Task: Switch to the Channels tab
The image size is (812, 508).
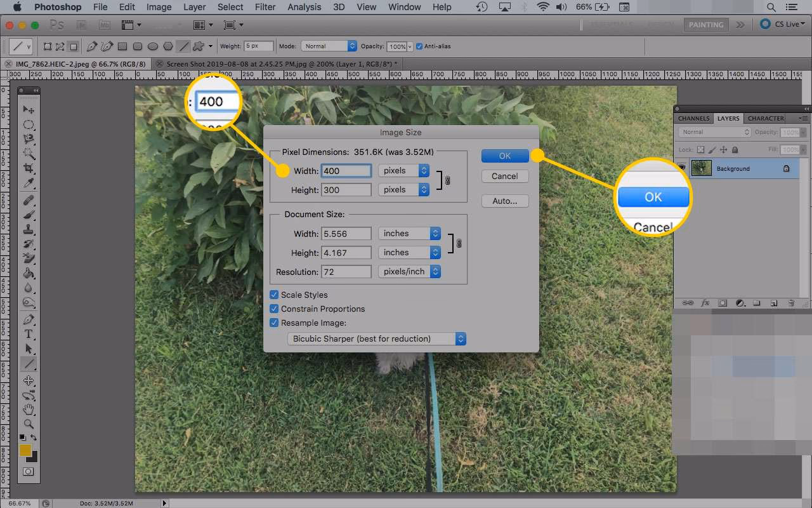Action: click(x=693, y=118)
